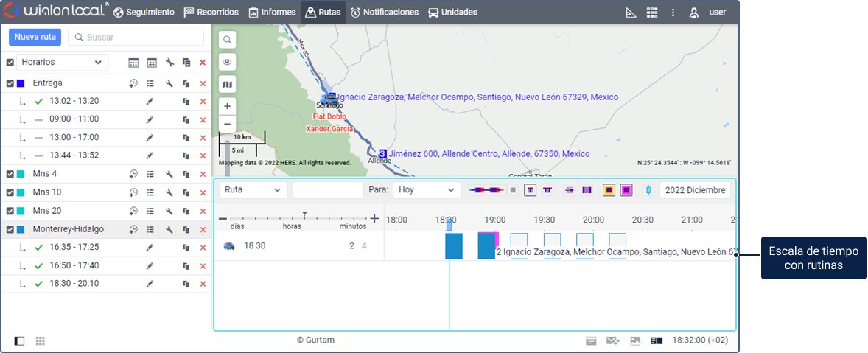868x353 pixels.
Task: Delete the Mns 10 route with red X
Action: click(x=203, y=192)
